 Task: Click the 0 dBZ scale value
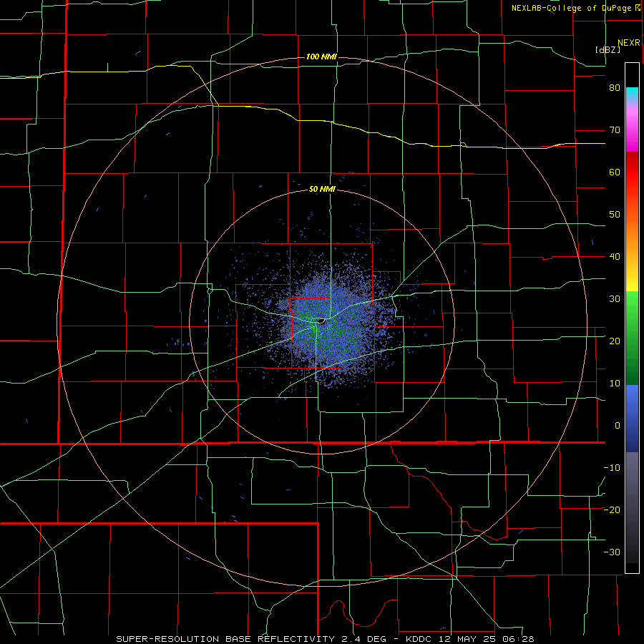tap(618, 426)
